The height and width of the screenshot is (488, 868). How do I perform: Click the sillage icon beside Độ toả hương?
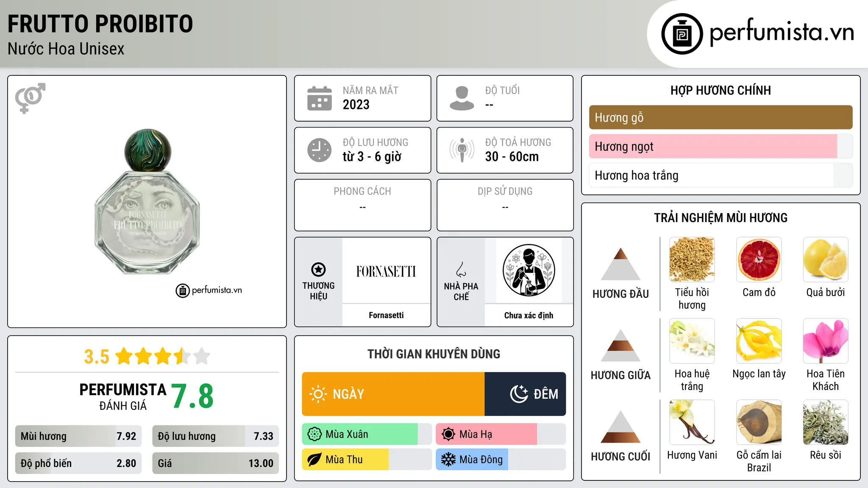tap(462, 150)
